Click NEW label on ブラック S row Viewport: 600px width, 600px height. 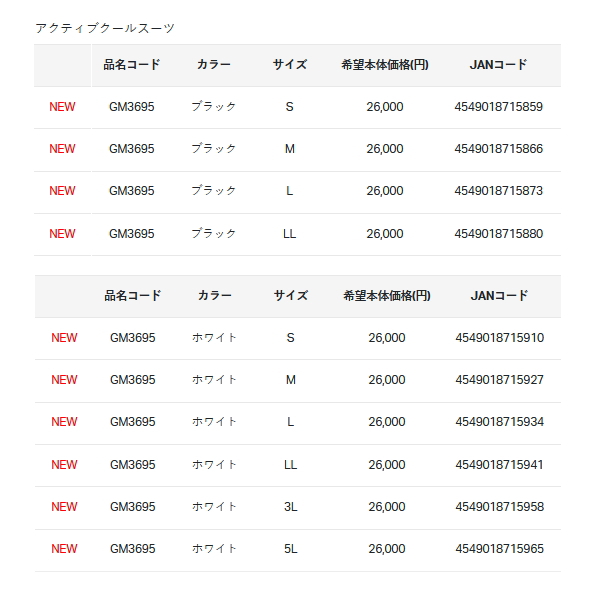coord(62,107)
